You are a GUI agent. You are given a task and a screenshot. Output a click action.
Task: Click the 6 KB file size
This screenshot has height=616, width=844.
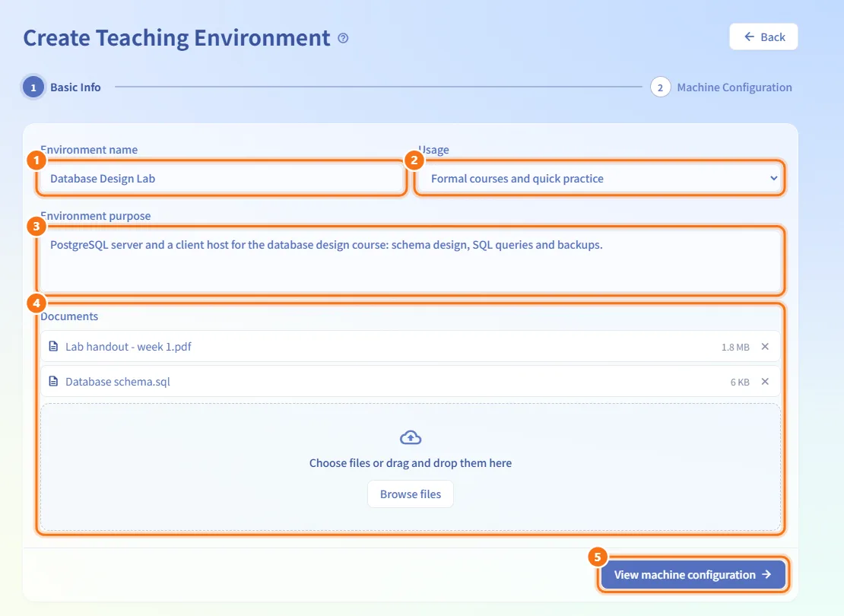[740, 383]
